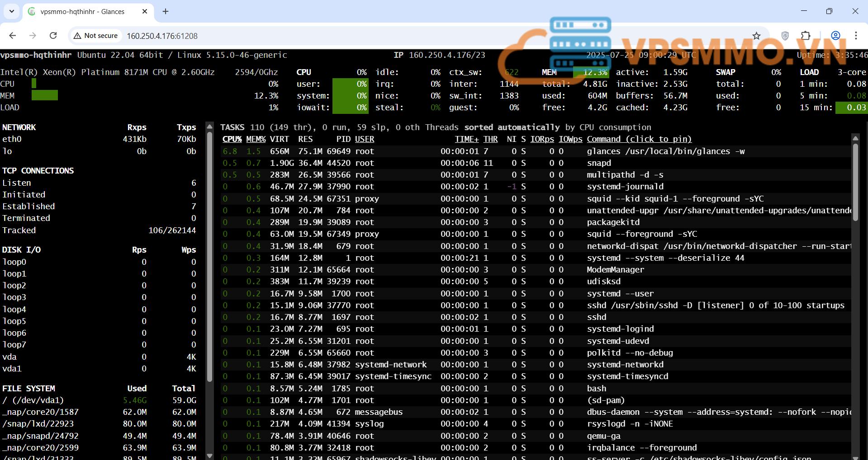Expand the tab search dropdown arrow
The height and width of the screenshot is (460, 868).
pos(12,11)
